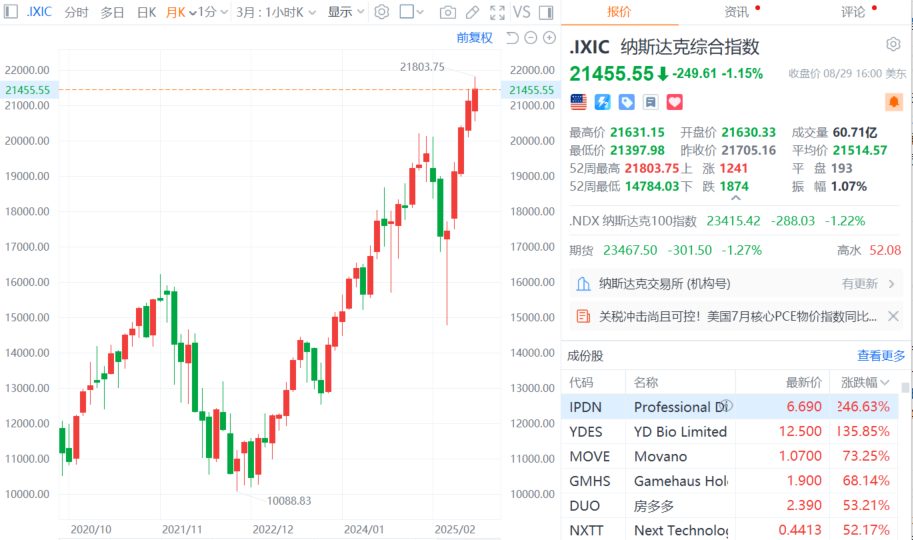This screenshot has height=540, width=913.
Task: Expand the layout square dropdown arrow
Action: tap(420, 12)
